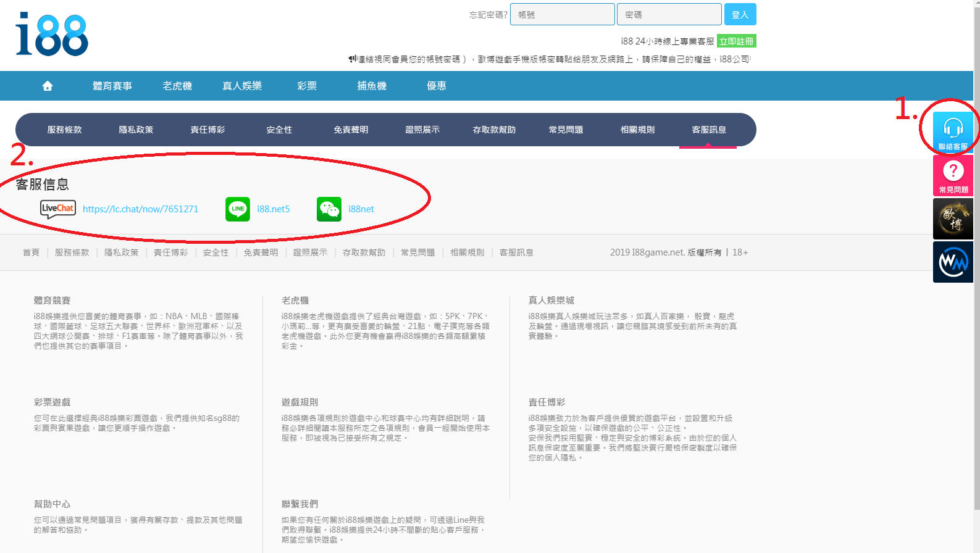Screen dimensions: 980x553
Task: Click the i88 logo
Action: point(52,35)
